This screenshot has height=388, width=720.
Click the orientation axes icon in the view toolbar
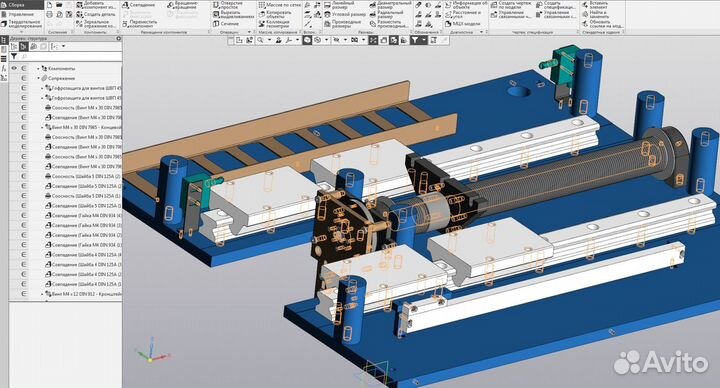(289, 40)
